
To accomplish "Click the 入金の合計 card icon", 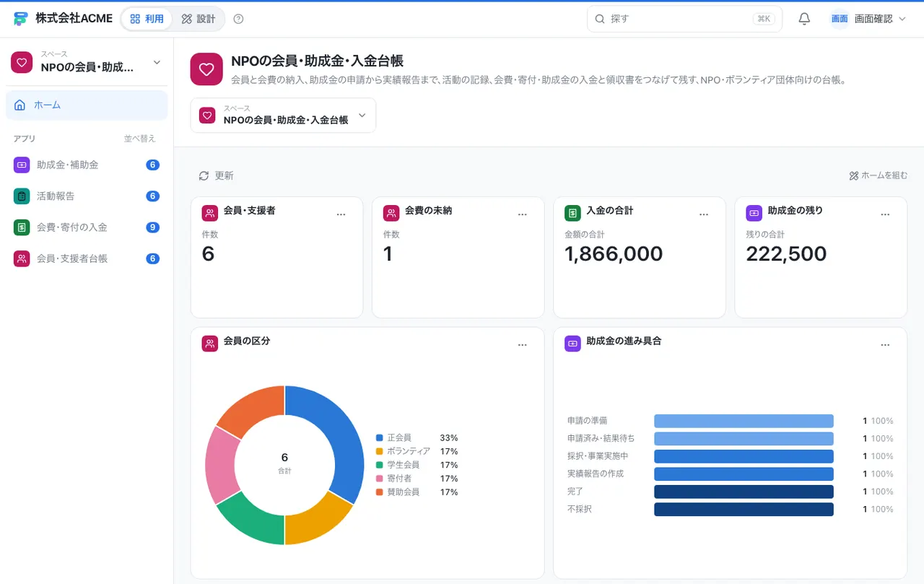I will [572, 213].
